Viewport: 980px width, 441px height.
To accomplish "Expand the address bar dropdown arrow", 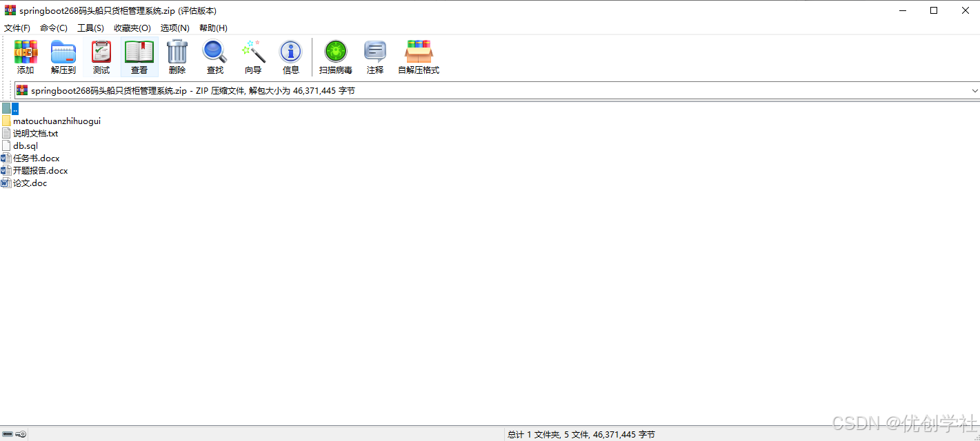I will point(974,90).
